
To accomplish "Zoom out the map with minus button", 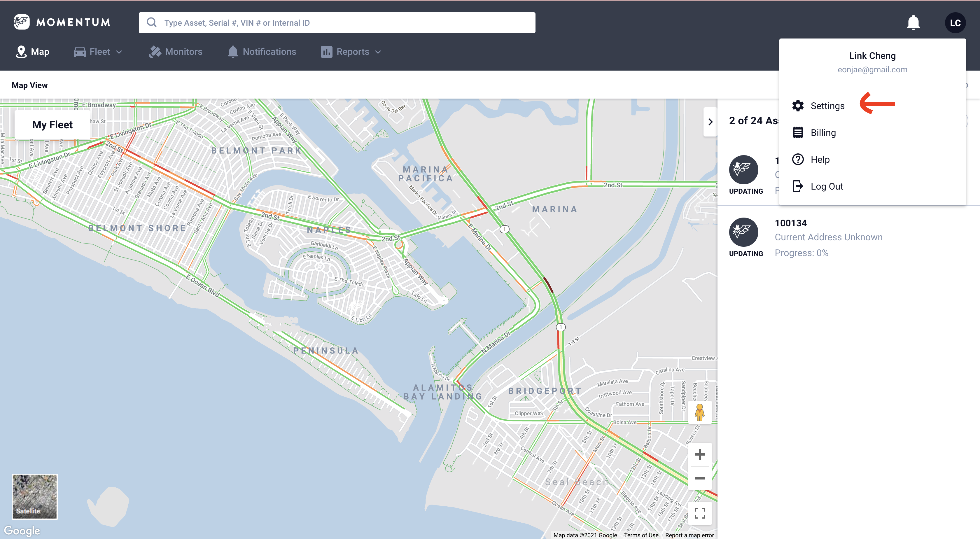I will tap(700, 478).
